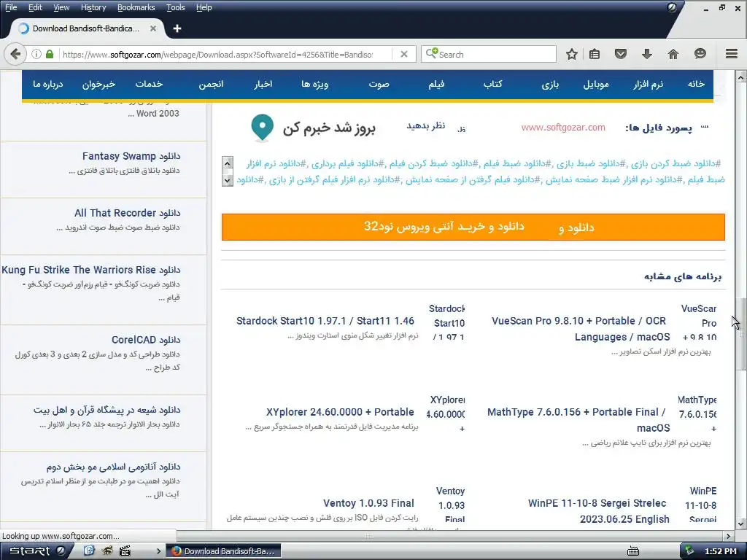The image size is (747, 560).
Task: Open VueScan Pro 9.8.10 + Portable link
Action: (x=581, y=329)
